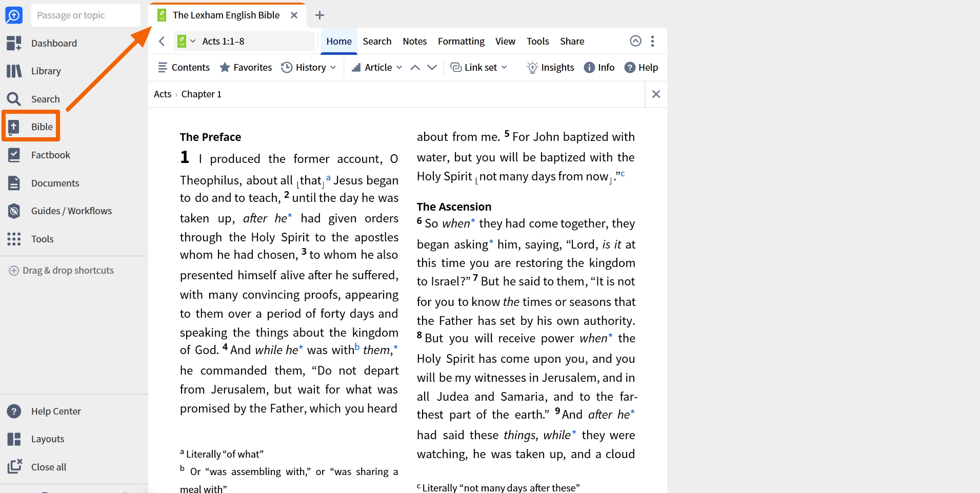Switch to the Notes ribbon tab
980x493 pixels.
click(415, 41)
